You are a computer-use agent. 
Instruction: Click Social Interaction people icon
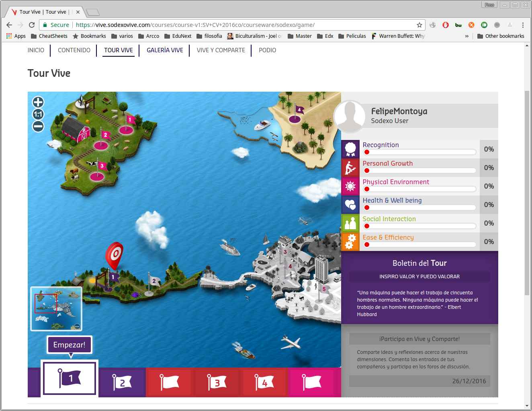pos(350,223)
